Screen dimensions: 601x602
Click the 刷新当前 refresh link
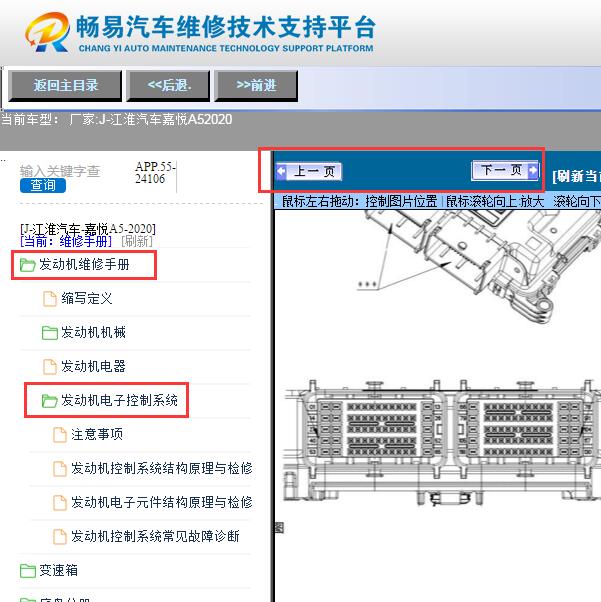tap(576, 176)
